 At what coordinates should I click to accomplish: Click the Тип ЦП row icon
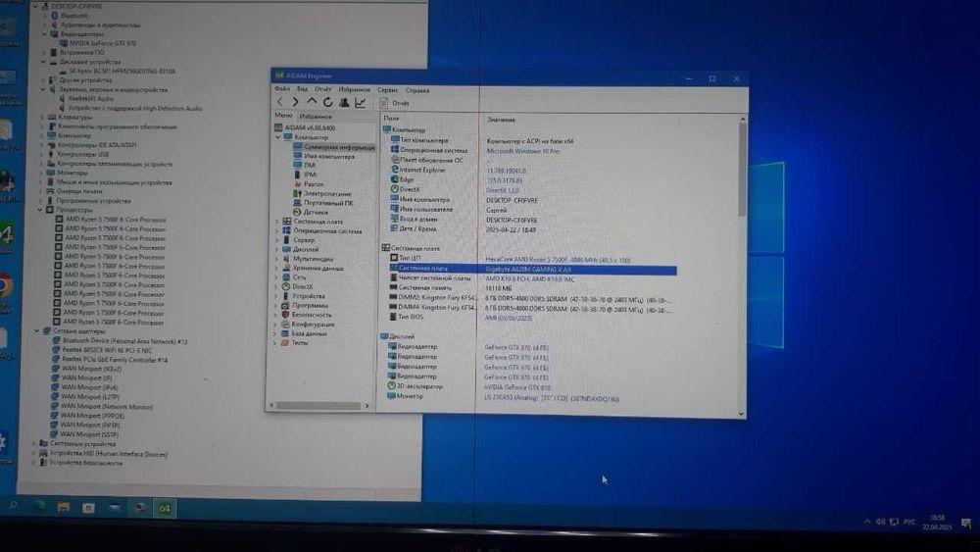click(x=394, y=258)
